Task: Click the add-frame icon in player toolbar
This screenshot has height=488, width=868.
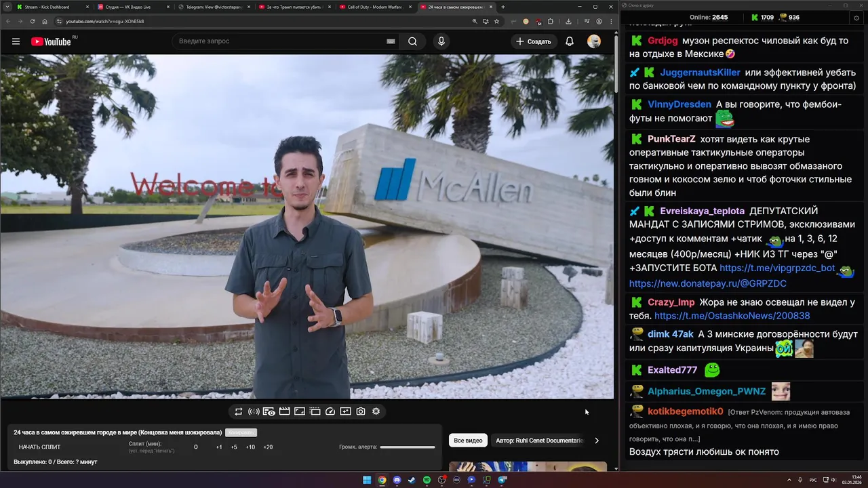Action: point(345,411)
